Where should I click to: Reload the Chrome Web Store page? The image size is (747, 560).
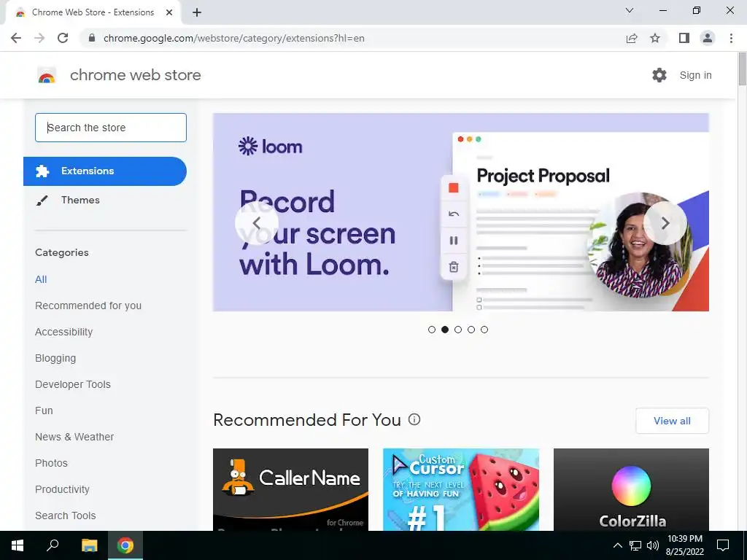[x=63, y=38]
